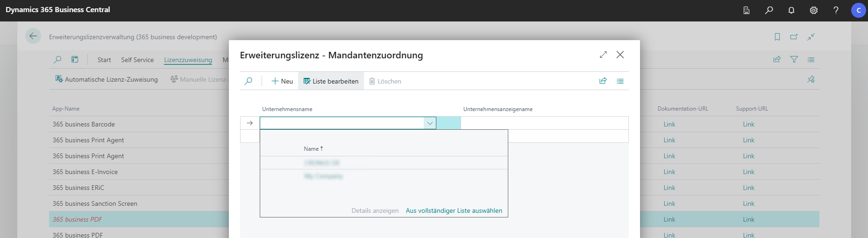This screenshot has width=868, height=238.
Task: Click Aus vollständiger Liste auswählen link
Action: click(x=454, y=211)
